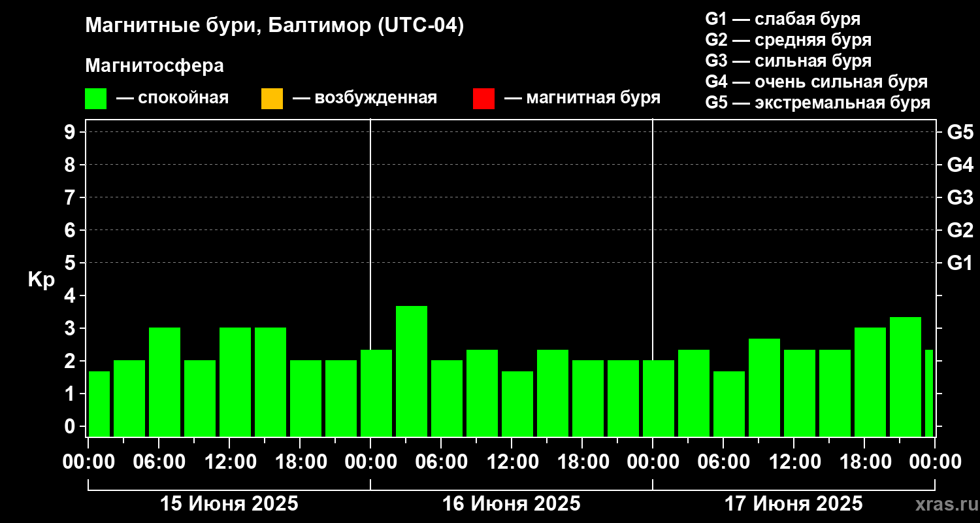Image resolution: width=980 pixels, height=523 pixels.
Task: Click the 'G1 — слабая буря' legend line
Action: [783, 18]
